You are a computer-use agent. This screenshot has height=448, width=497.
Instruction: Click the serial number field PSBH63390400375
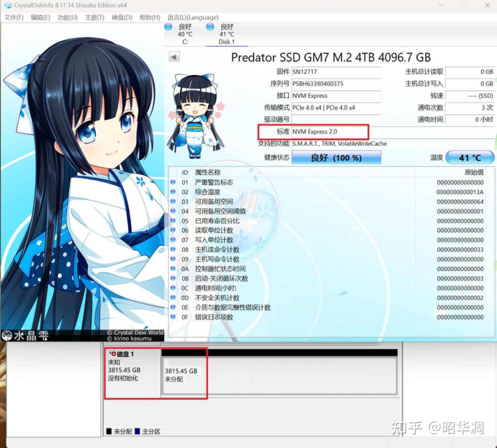pyautogui.click(x=336, y=84)
